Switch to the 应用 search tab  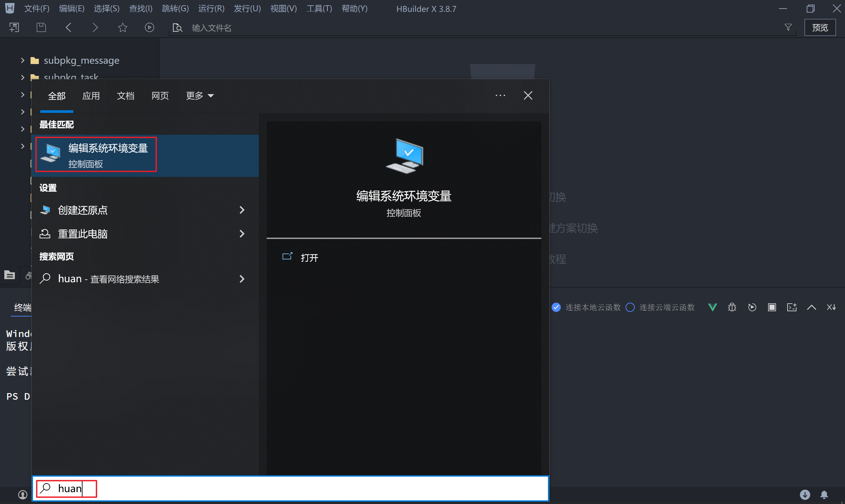91,96
